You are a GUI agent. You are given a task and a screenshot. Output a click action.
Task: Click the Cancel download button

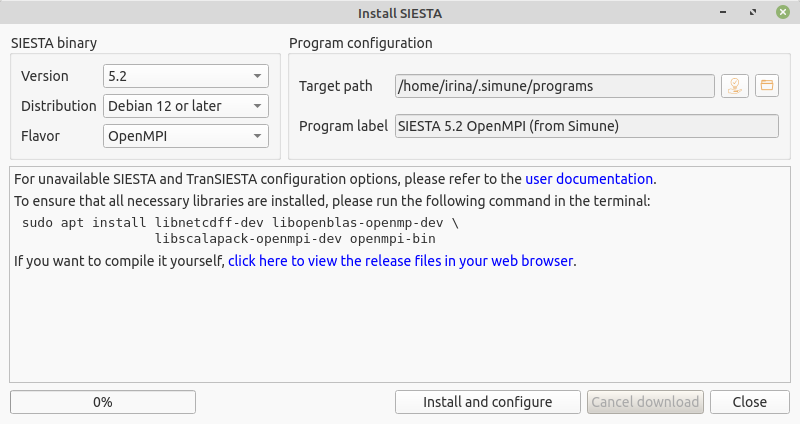(x=645, y=402)
